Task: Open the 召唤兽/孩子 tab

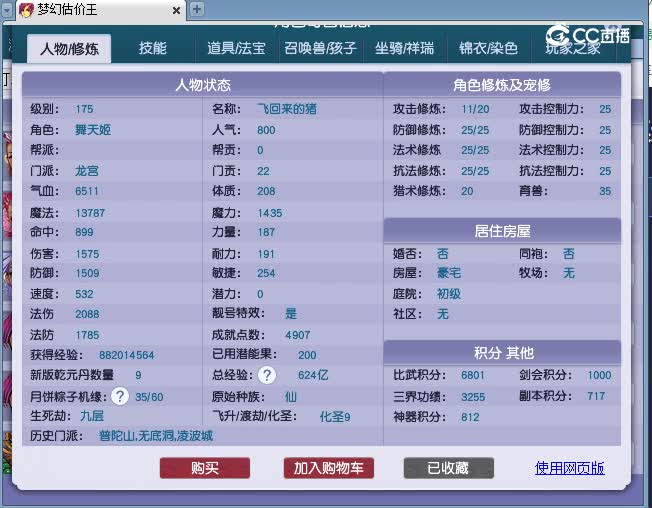Action: [x=320, y=48]
